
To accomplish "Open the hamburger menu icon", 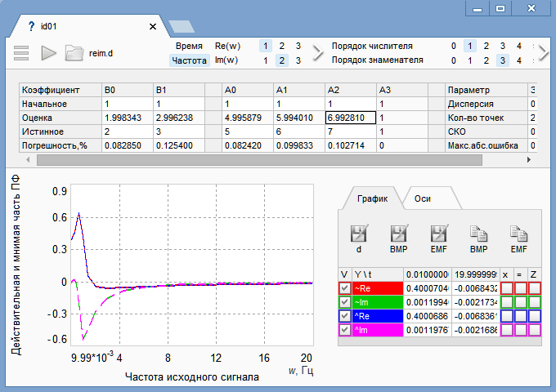I will tap(21, 53).
